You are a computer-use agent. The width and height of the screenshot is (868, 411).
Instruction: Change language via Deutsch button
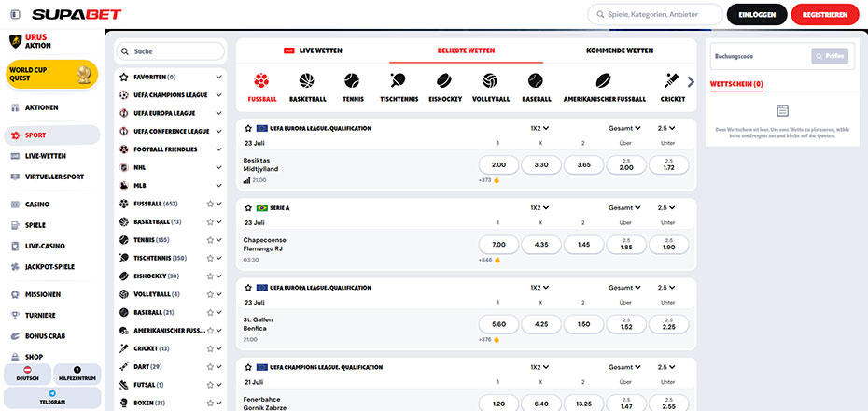click(28, 374)
